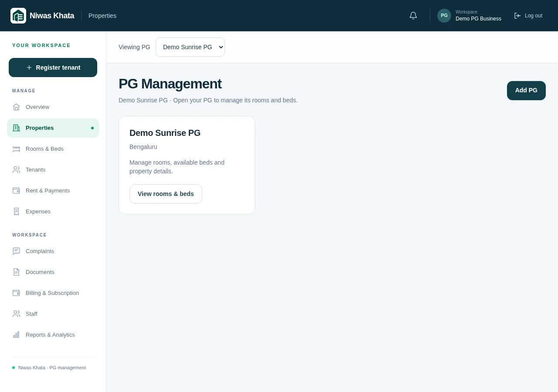Open the Viewing PG dropdown
558x392 pixels.
(190, 47)
